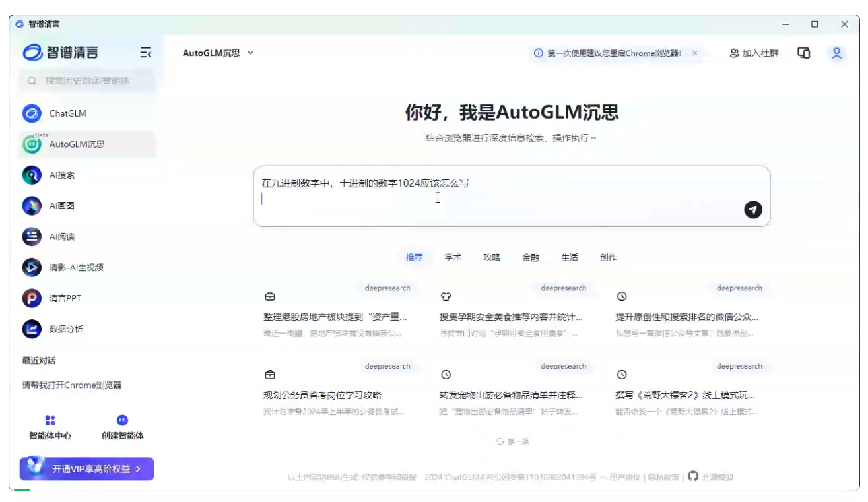Switch to the 金融 tab
868x502 pixels.
531,257
